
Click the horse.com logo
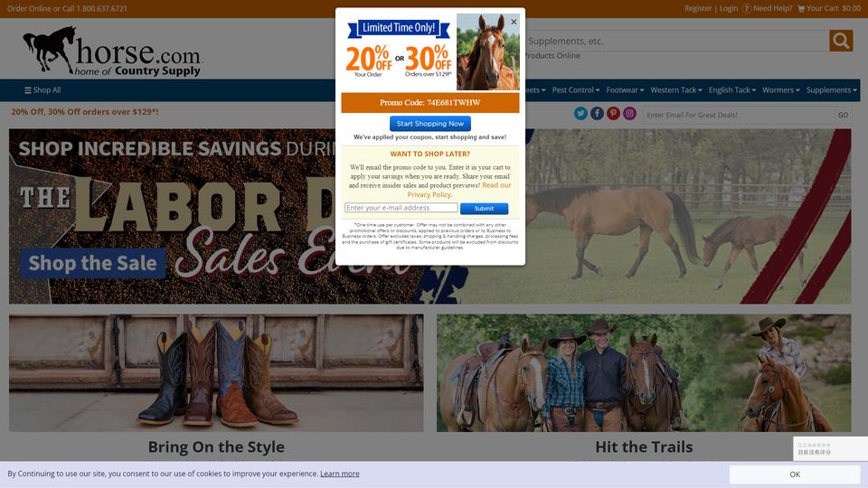[x=112, y=51]
